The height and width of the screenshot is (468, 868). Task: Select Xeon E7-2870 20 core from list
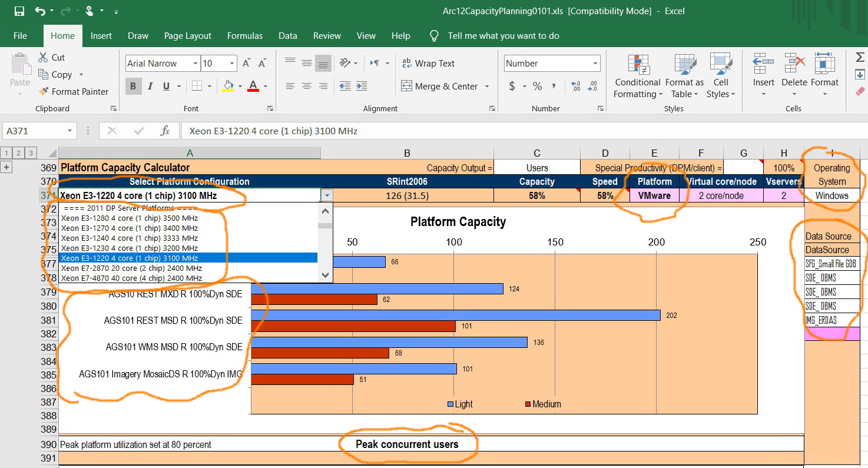pyautogui.click(x=131, y=268)
